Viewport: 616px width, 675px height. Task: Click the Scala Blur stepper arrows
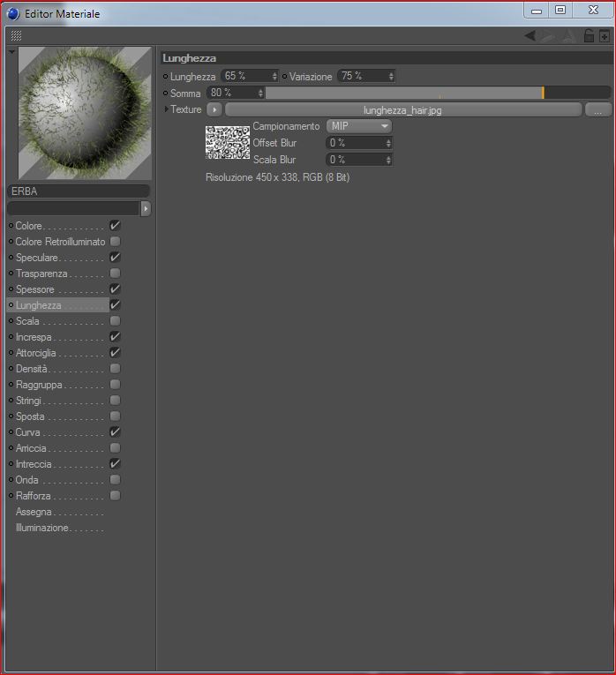pyautogui.click(x=388, y=160)
